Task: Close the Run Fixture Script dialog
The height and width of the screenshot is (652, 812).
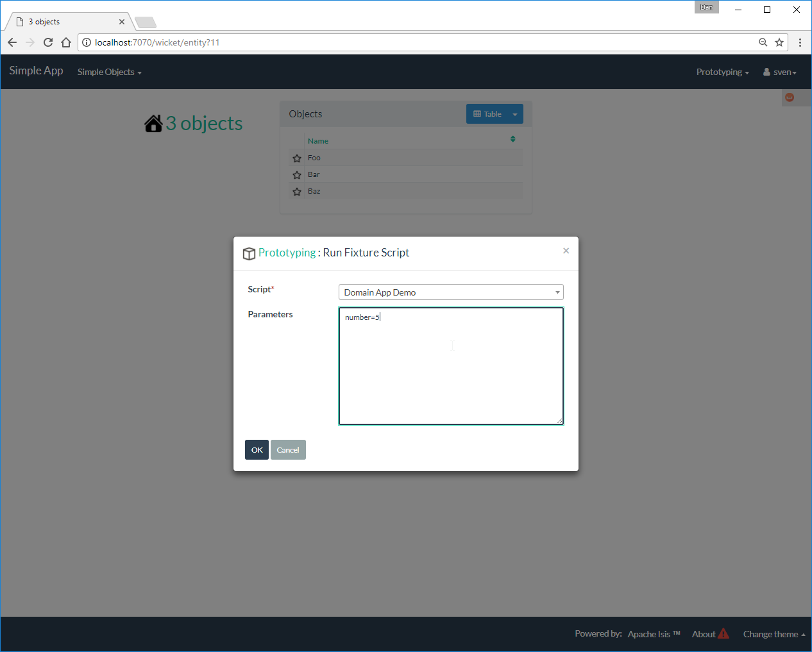Action: 566,251
